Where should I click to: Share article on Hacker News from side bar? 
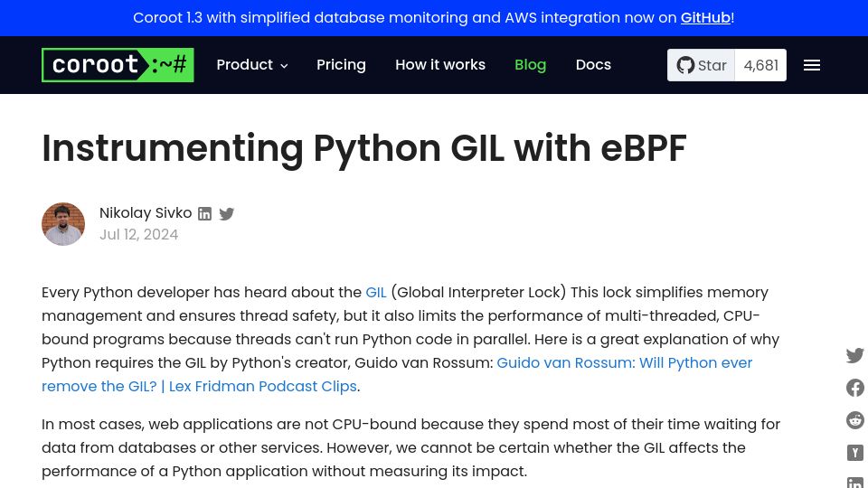(x=854, y=453)
